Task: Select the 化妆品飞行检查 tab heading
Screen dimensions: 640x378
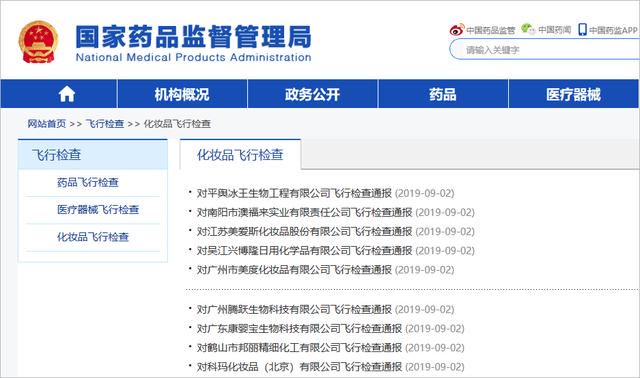Action: 240,155
